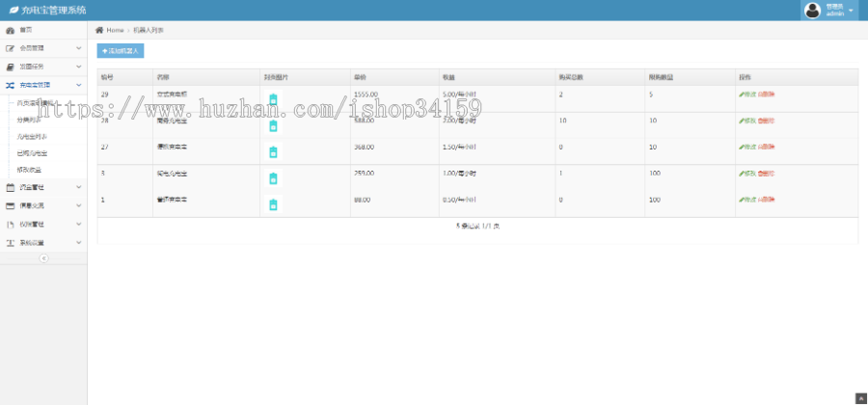Collapse the sidebar with the round arrow
Screen dimensions: 868x405
coord(43,258)
